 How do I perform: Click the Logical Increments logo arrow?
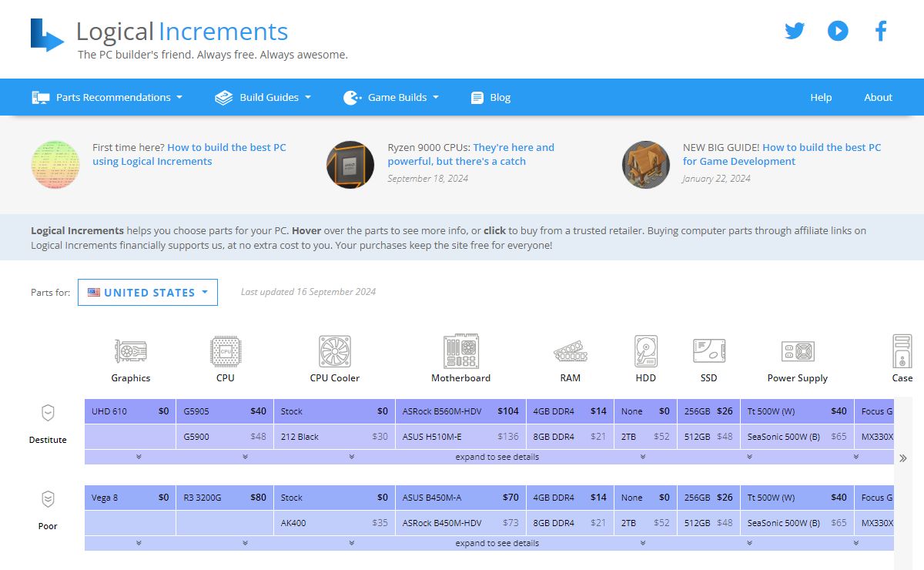tap(47, 35)
